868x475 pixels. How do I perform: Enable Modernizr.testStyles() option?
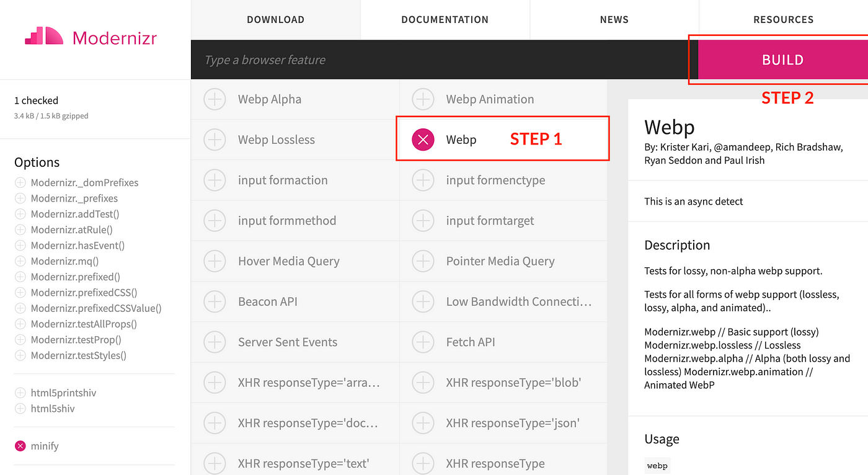tap(20, 355)
